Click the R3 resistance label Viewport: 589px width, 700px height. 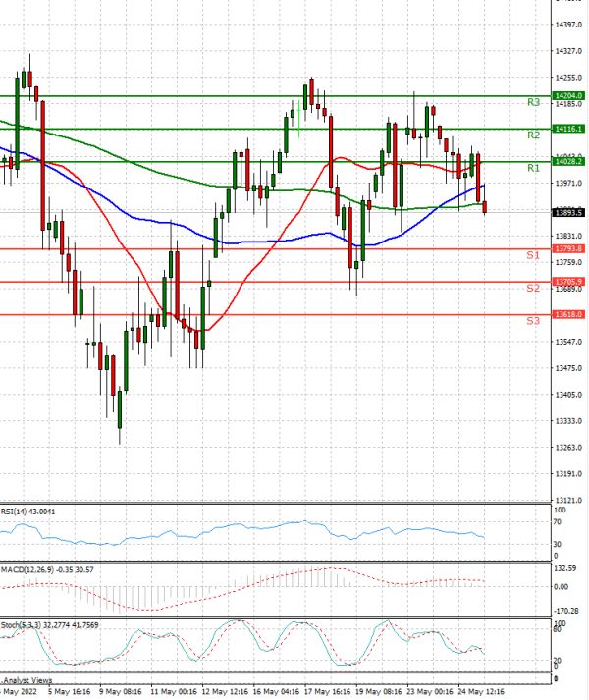533,103
